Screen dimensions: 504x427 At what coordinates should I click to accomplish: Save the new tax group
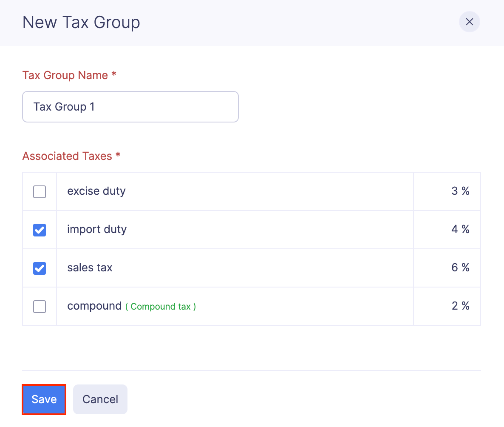point(44,399)
